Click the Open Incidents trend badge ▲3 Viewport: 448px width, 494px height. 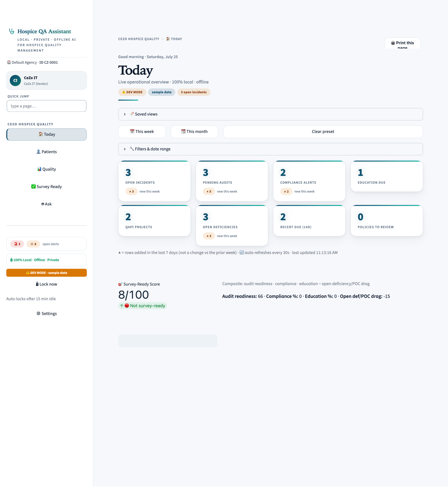click(x=131, y=191)
